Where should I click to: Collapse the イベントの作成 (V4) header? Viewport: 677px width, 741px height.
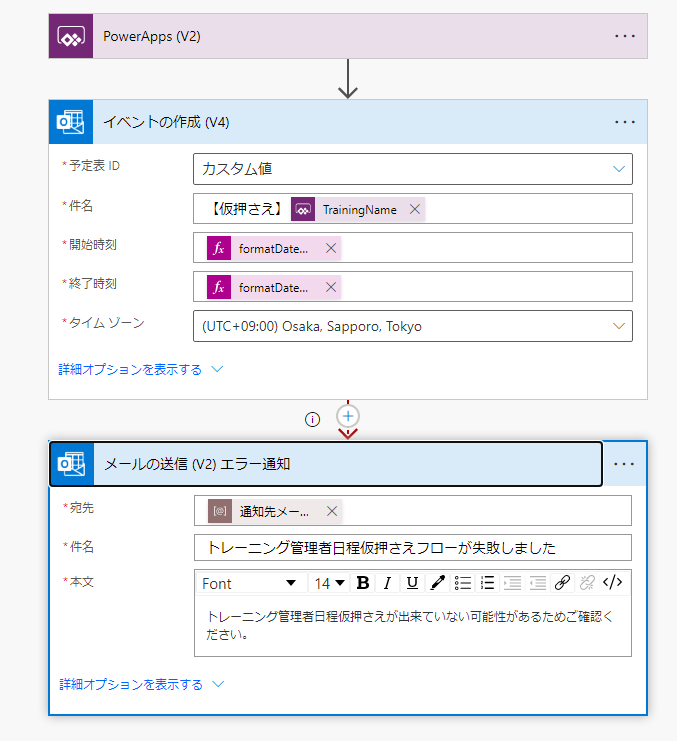coord(348,122)
